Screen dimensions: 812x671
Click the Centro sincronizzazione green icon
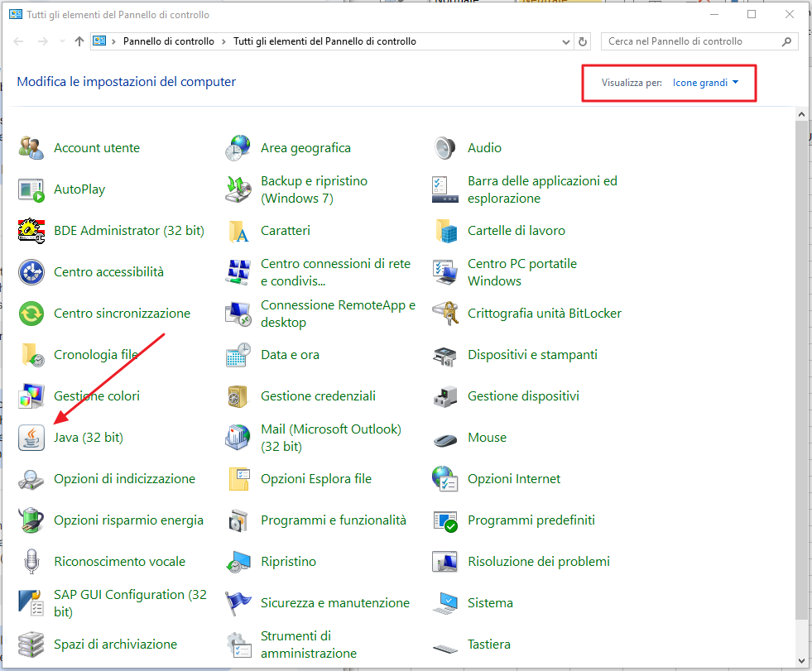pos(31,314)
